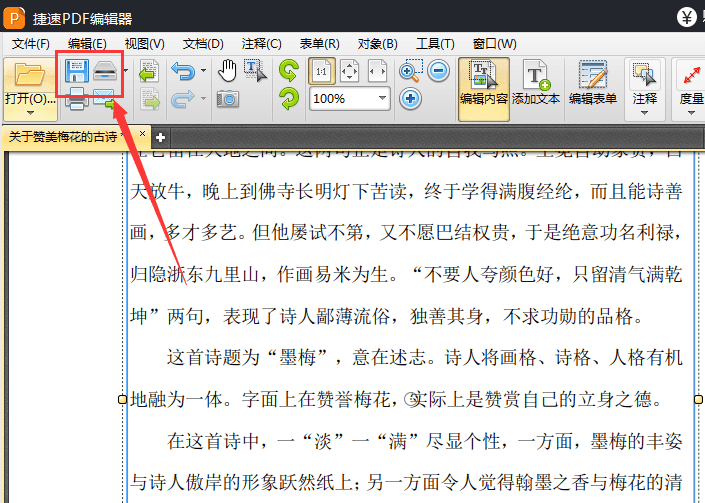The width and height of the screenshot is (705, 503).
Task: Expand the 度量 dropdown arrow
Action: (692, 113)
